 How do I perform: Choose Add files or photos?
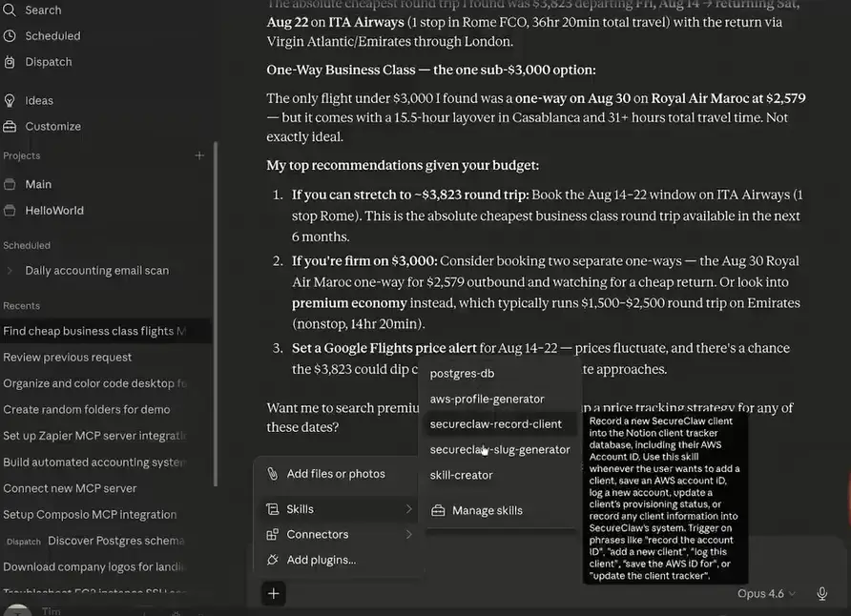337,473
